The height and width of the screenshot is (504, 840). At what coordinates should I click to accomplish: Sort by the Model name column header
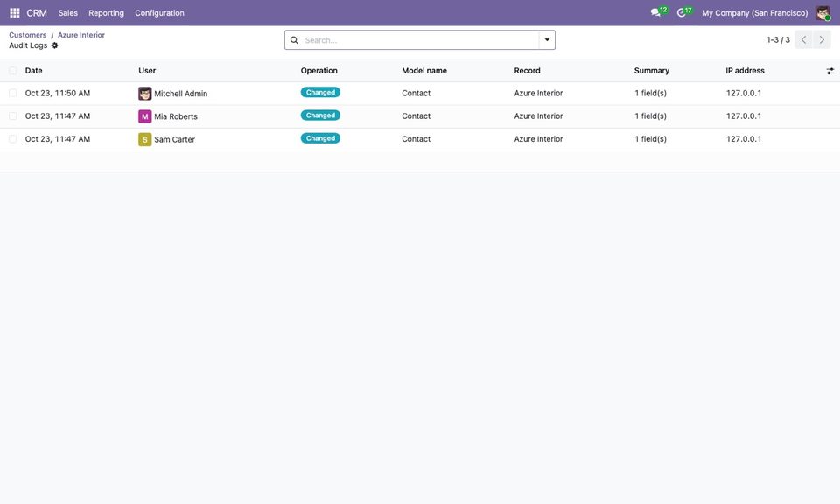(x=424, y=71)
